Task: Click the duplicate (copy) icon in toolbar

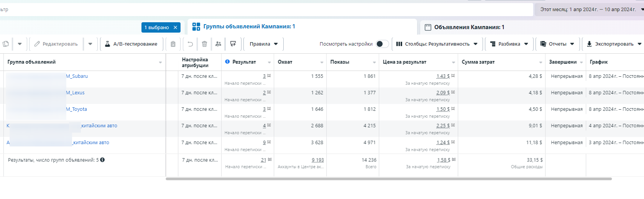Action: (6, 44)
